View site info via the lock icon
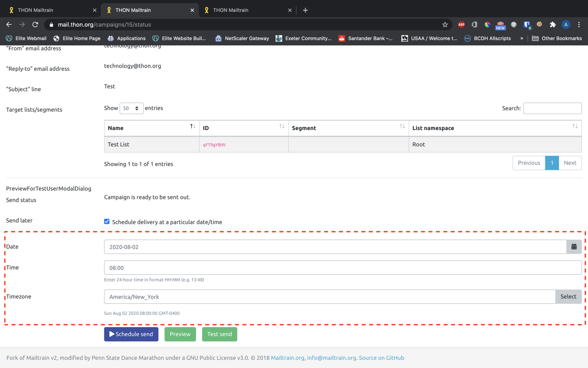The width and height of the screenshot is (588, 368). pos(51,25)
